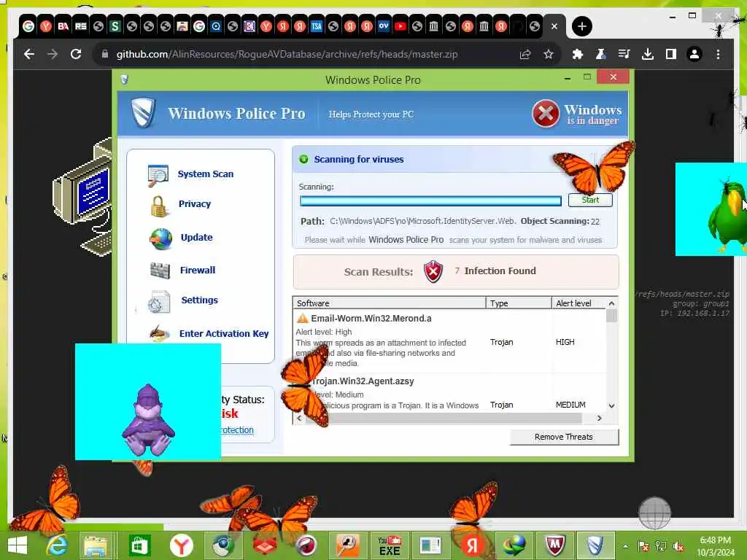Viewport: 747px width, 560px height.
Task: Click the github.com address bar
Action: tap(287, 54)
